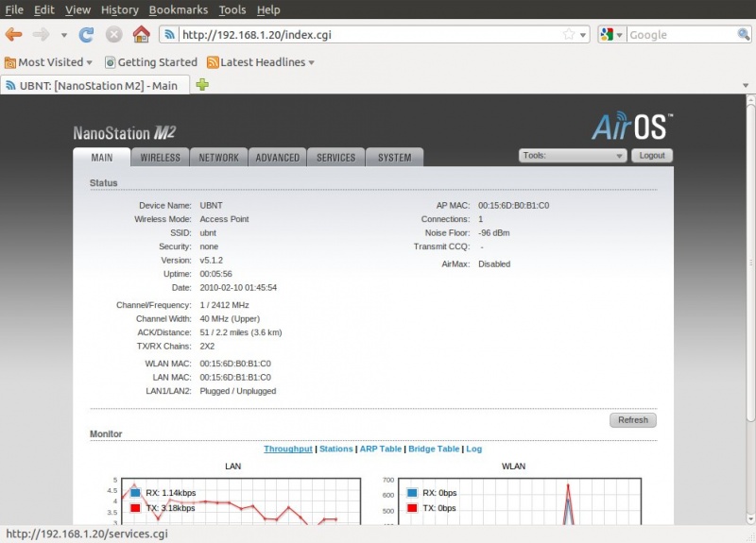Open the View menu
The width and height of the screenshot is (756, 543).
tap(77, 9)
